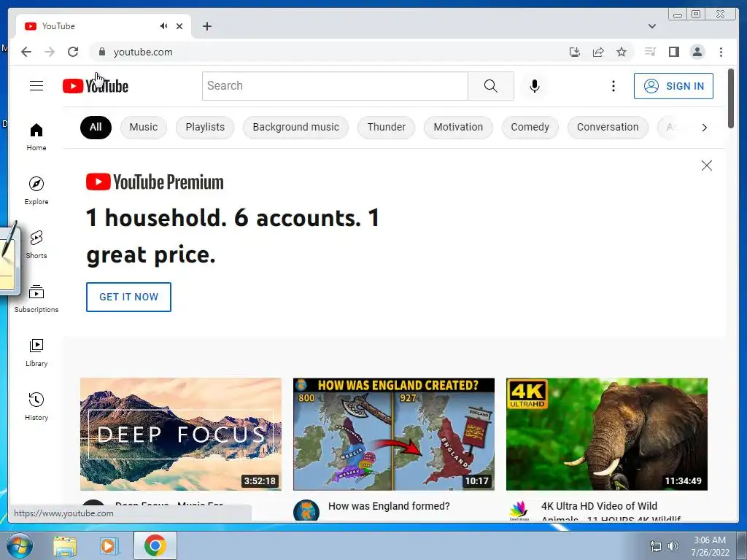Open England video's channel avatar
This screenshot has height=560, width=747.
(x=306, y=510)
